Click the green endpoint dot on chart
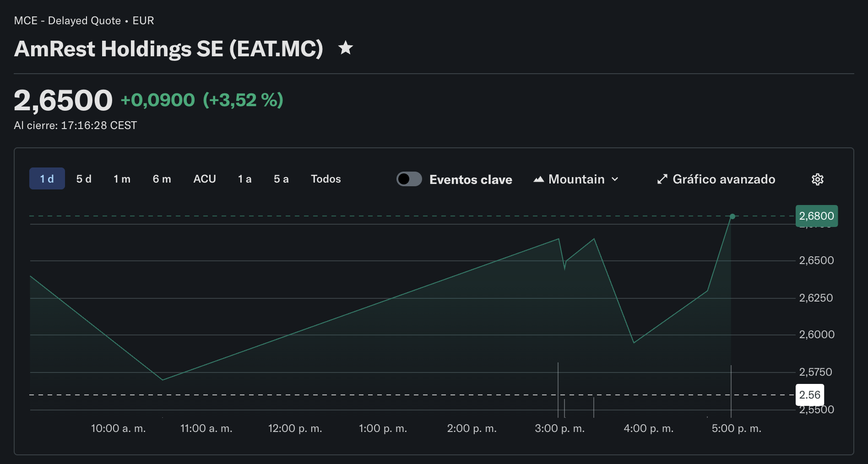868x464 pixels. (x=732, y=216)
